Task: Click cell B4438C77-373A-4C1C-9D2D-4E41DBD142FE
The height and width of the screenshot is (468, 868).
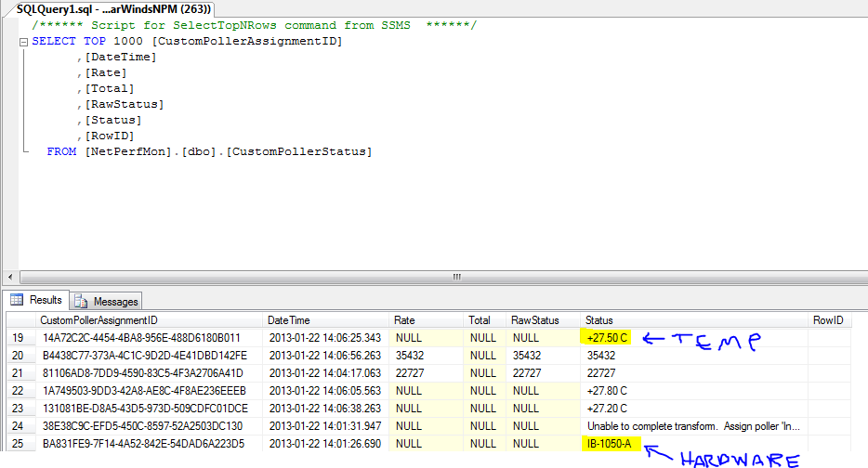Action: point(149,356)
